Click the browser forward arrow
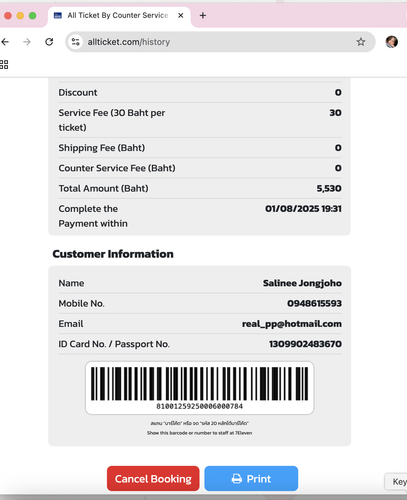407x500 pixels. point(27,42)
